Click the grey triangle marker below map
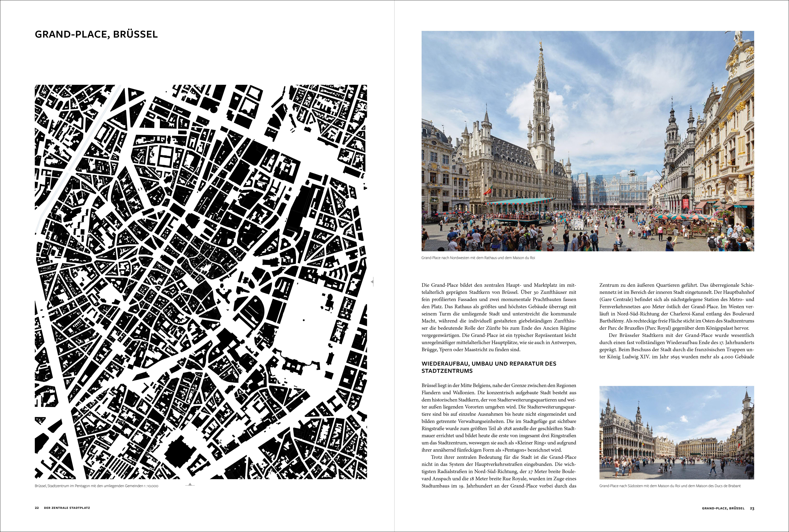This screenshot has width=789, height=532. click(190, 484)
